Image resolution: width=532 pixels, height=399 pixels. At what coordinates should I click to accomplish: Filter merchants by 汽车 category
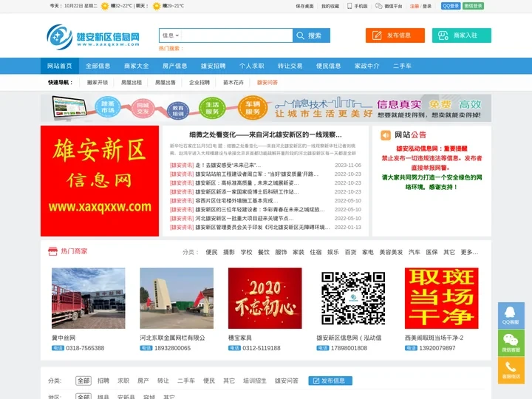[x=415, y=252]
